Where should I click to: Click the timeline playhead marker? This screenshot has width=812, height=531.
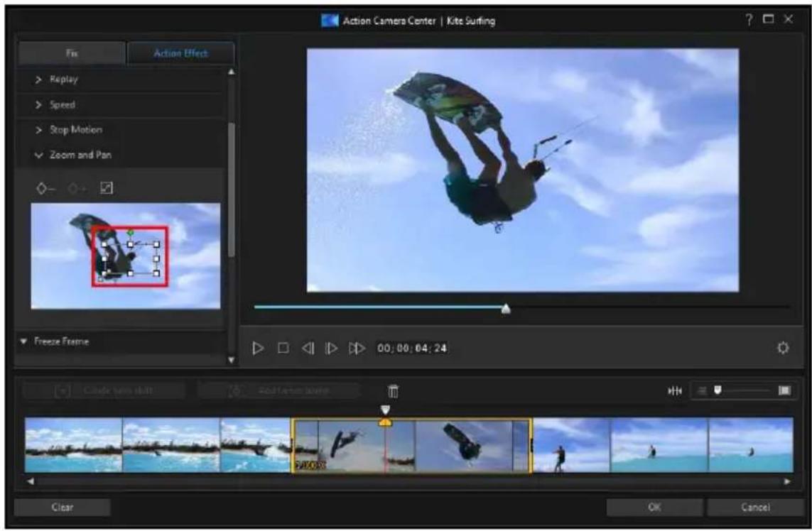click(x=385, y=410)
